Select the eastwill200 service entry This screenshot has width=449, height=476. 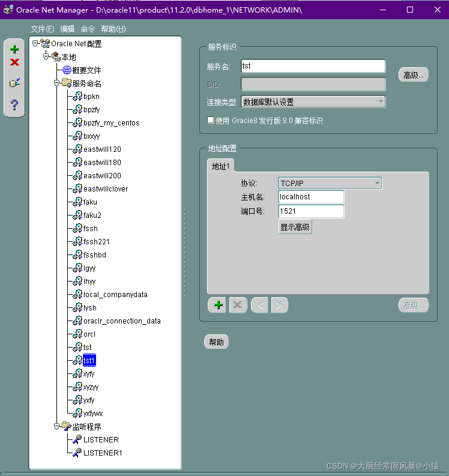[102, 176]
